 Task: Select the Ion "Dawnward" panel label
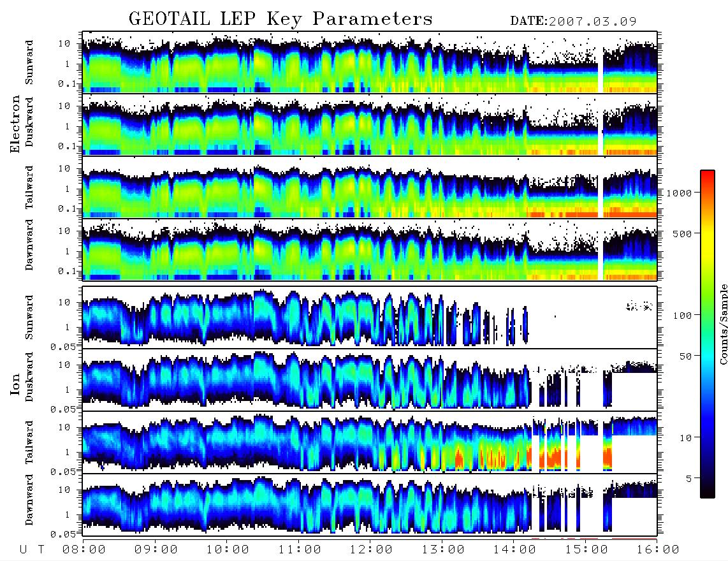click(29, 499)
